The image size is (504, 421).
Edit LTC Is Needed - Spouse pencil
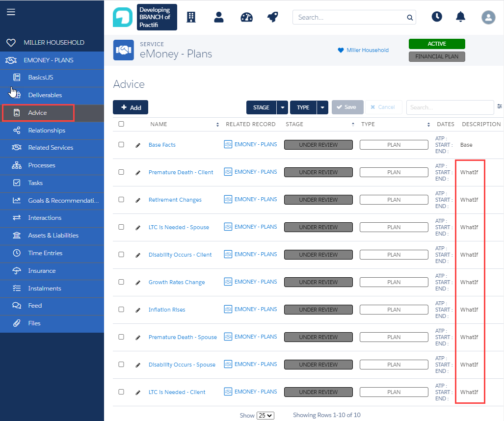pos(138,228)
